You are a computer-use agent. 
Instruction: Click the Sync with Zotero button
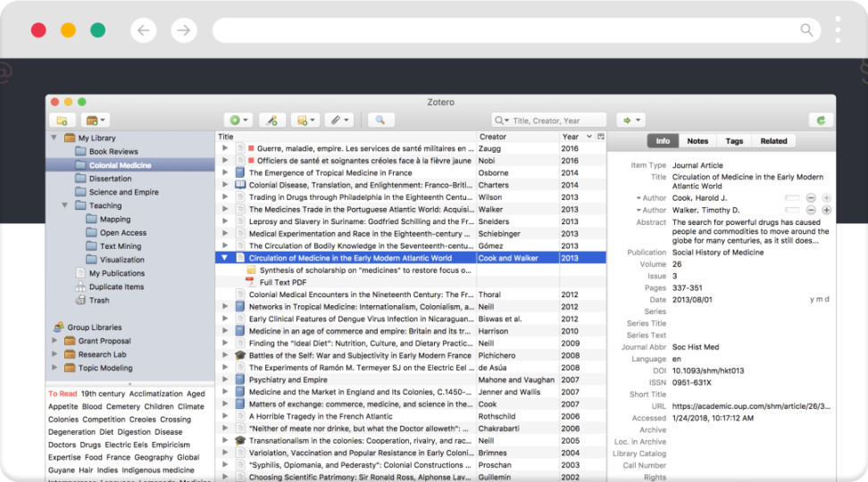(x=821, y=120)
